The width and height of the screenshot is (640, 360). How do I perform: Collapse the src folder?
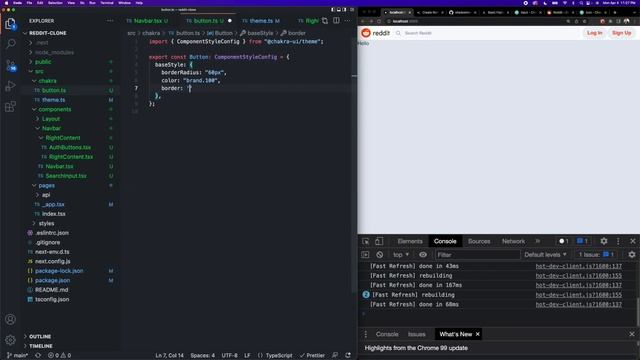coord(39,71)
